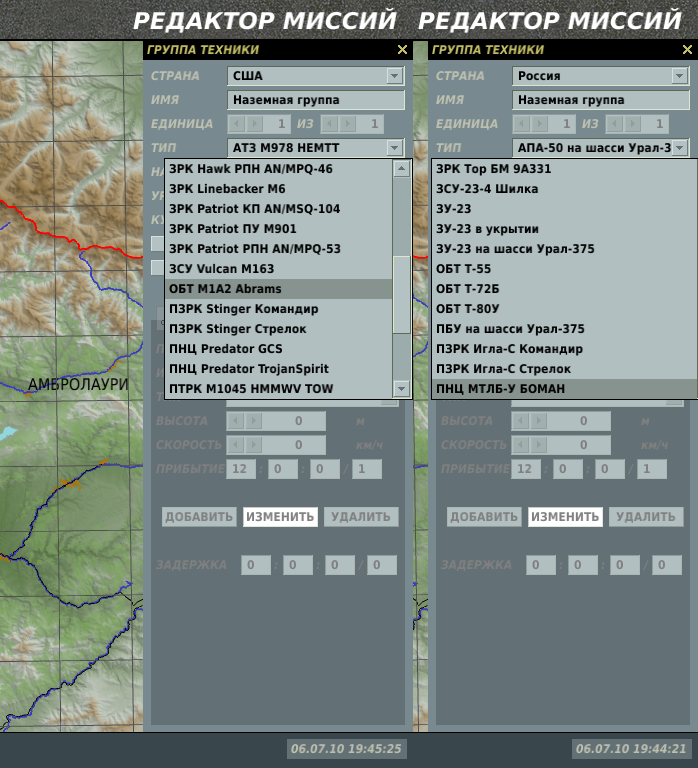Increase unit number arrow in США panel

(x=254, y=124)
